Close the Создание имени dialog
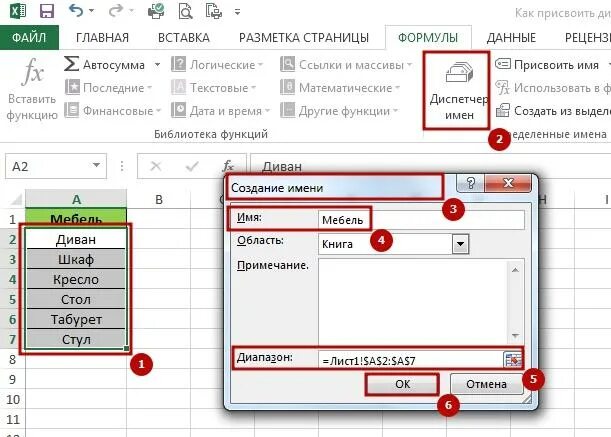 [x=508, y=183]
